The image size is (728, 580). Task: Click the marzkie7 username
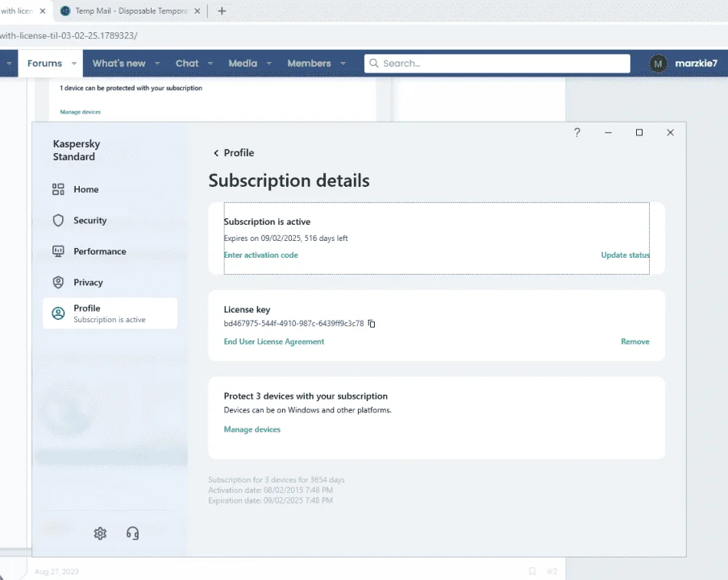(696, 64)
